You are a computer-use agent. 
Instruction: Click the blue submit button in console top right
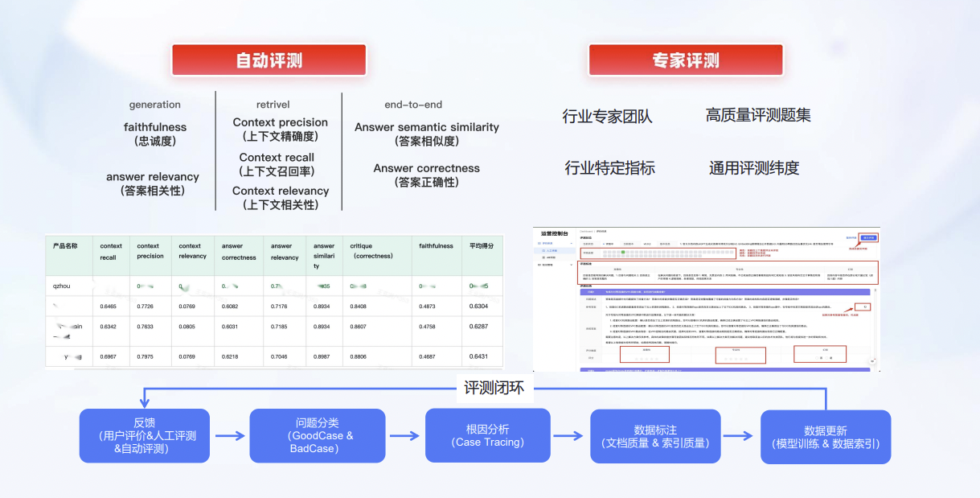(868, 238)
